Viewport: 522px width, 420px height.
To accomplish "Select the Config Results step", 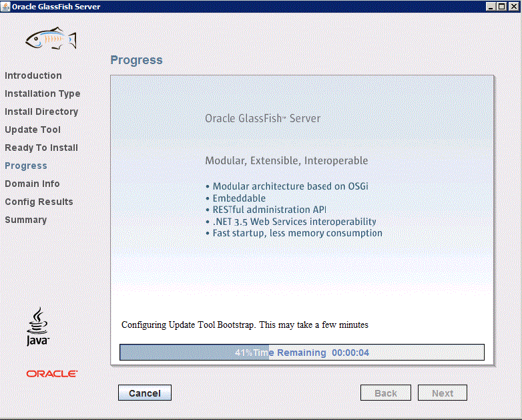I will pyautogui.click(x=39, y=202).
